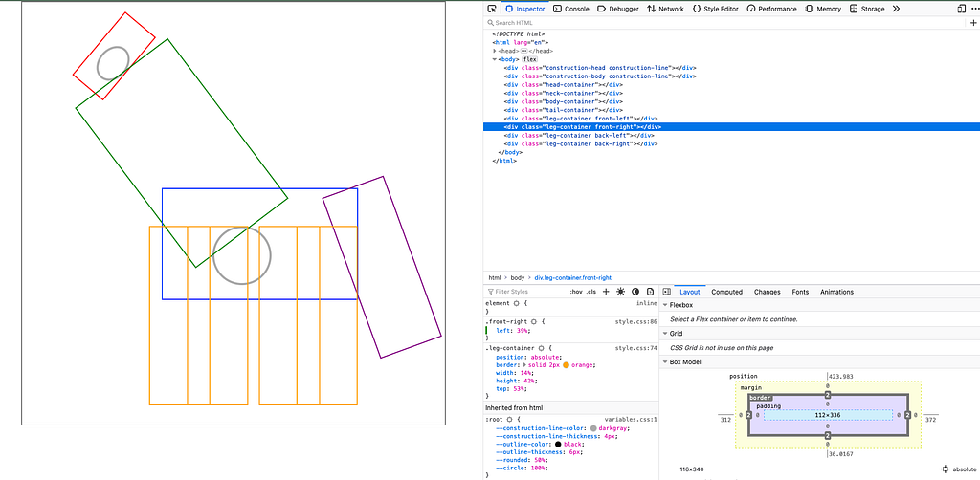Screen dimensions: 980x480
Task: Toggle print media simulation icon
Action: (x=650, y=292)
